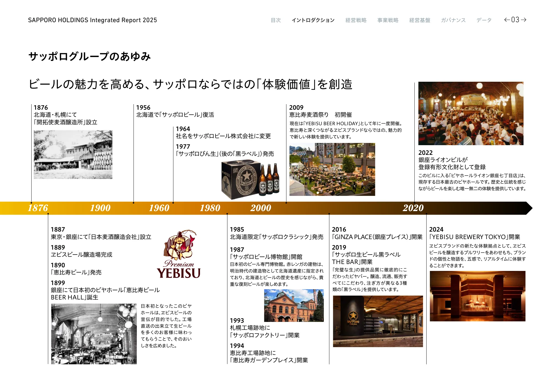Click the 1889 ヱビスビール醸造場完成 entry
This screenshot has width=554, height=392.
coord(81,251)
